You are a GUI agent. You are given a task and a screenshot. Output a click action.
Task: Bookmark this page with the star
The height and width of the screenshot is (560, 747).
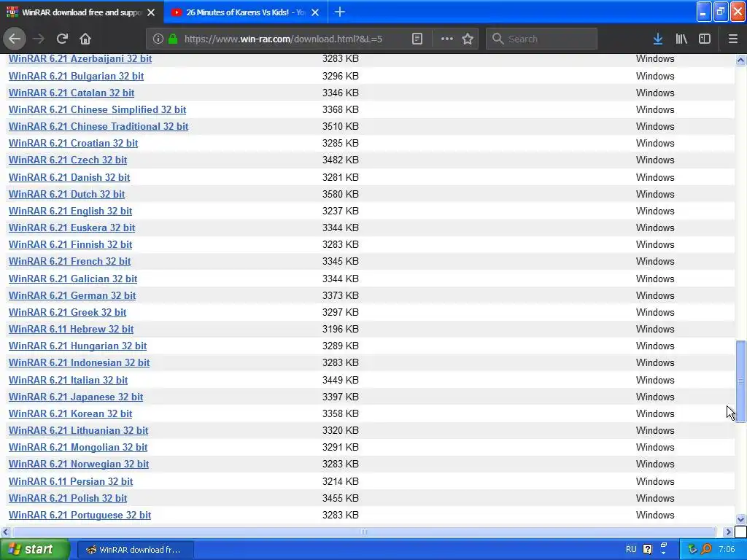[x=468, y=39]
